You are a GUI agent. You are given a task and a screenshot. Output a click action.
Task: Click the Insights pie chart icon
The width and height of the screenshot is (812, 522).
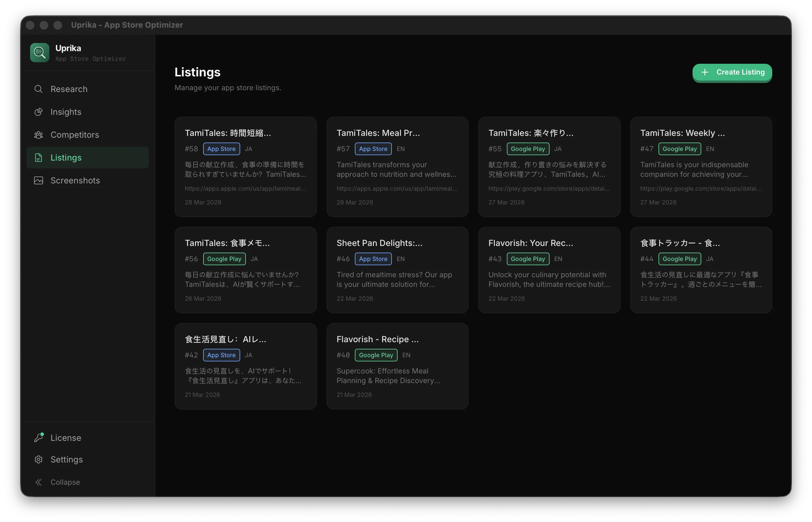pyautogui.click(x=38, y=112)
